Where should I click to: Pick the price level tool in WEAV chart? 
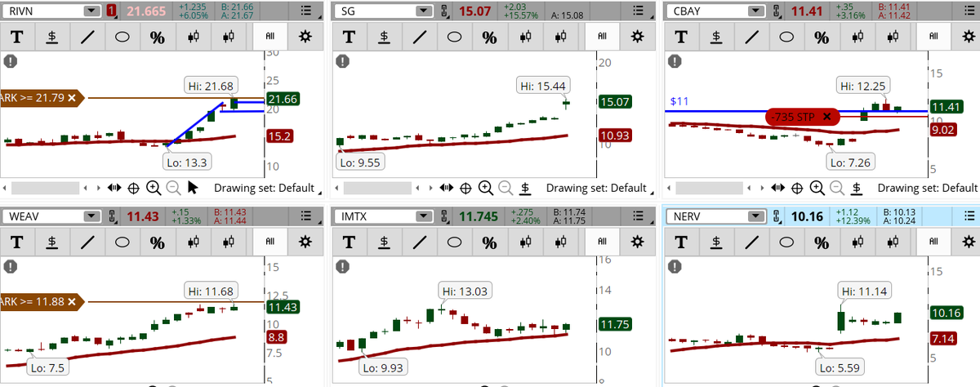coord(51,242)
